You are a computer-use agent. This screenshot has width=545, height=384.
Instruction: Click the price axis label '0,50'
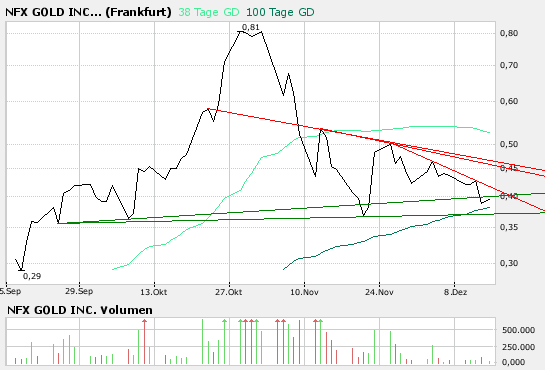click(509, 144)
